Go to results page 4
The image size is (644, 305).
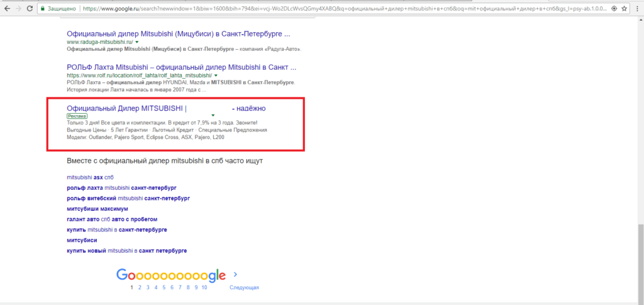click(x=156, y=288)
